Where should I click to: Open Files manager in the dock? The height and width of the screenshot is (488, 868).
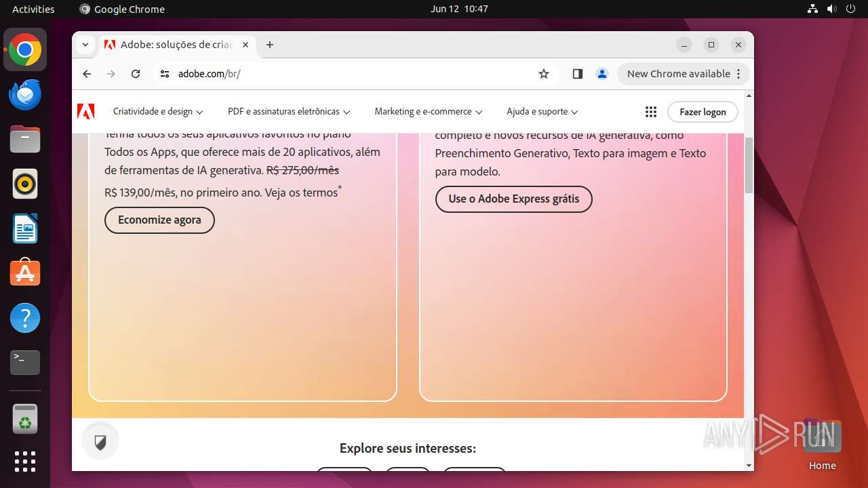click(x=25, y=140)
